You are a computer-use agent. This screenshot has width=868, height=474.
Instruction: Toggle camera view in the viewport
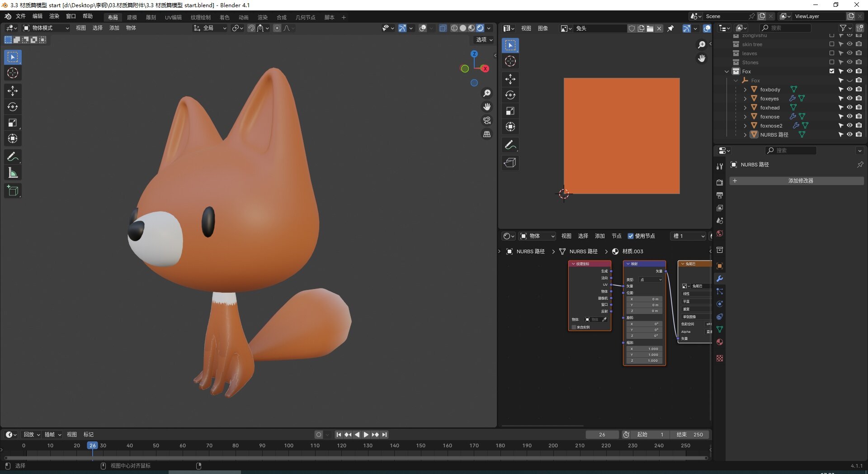(487, 120)
